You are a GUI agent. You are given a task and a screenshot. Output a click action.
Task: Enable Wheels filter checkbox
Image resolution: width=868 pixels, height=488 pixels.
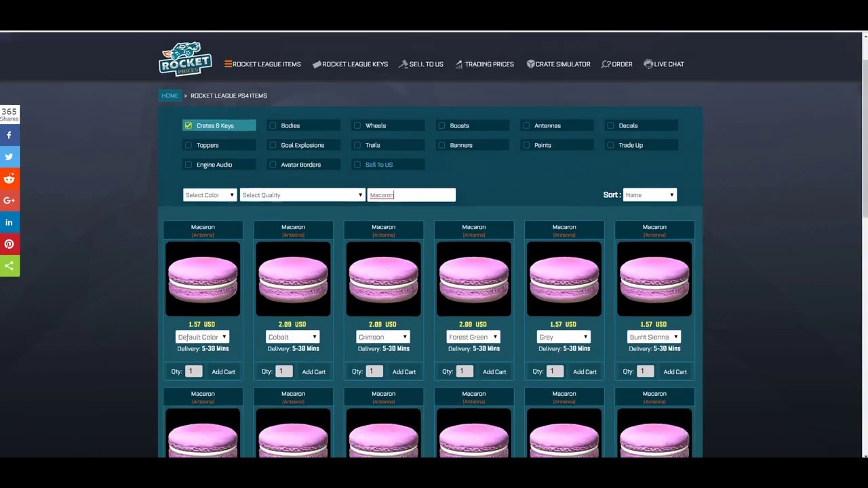[357, 125]
